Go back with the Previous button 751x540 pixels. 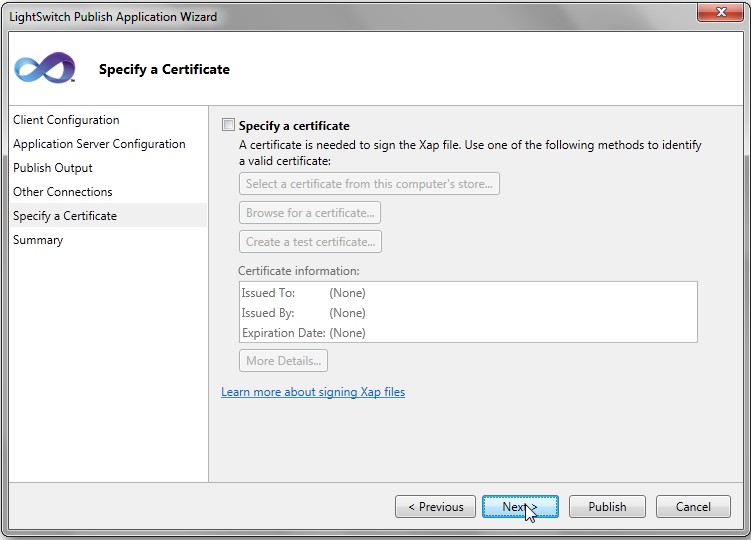435,507
